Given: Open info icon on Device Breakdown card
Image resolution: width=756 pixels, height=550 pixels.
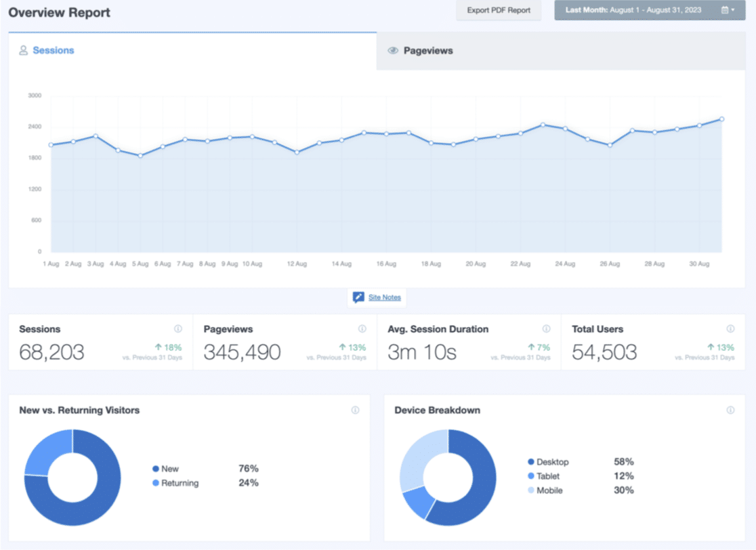Looking at the screenshot, I should click(730, 410).
